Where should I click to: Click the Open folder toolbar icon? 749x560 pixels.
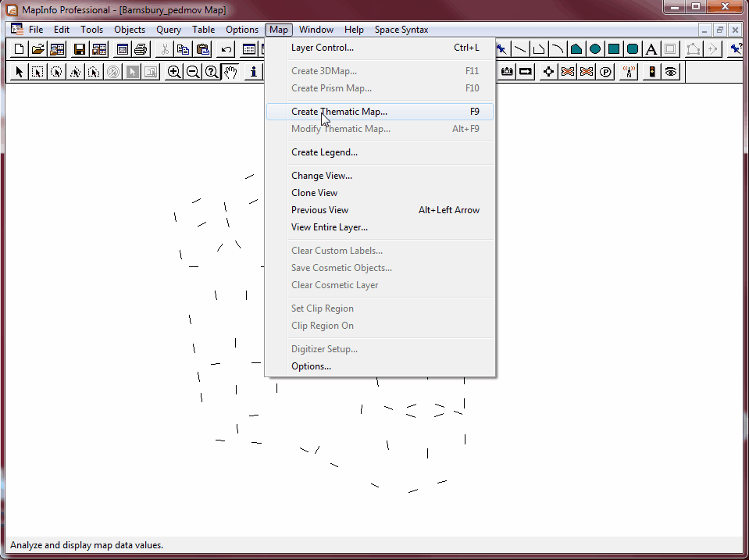pyautogui.click(x=38, y=48)
